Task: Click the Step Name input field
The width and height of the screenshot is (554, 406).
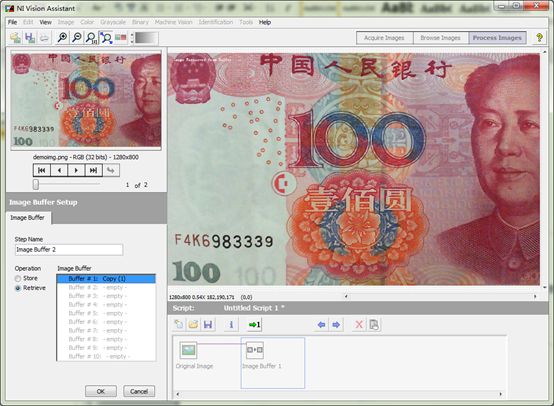Action: click(69, 249)
